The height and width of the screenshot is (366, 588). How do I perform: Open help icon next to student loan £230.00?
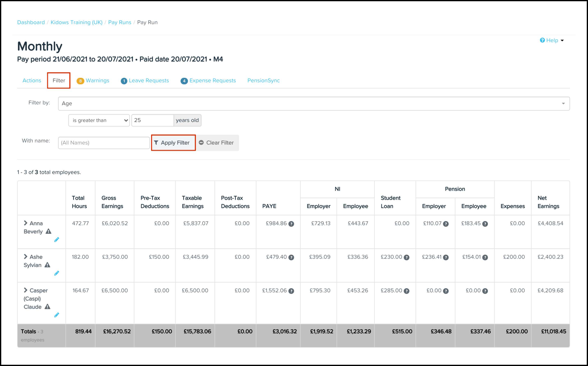pos(407,258)
